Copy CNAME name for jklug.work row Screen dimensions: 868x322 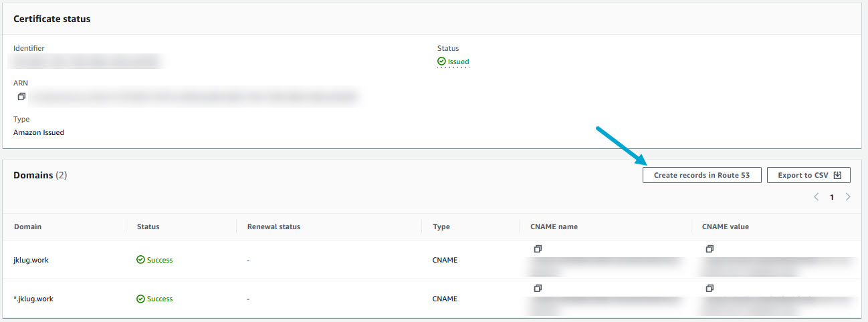pos(537,249)
